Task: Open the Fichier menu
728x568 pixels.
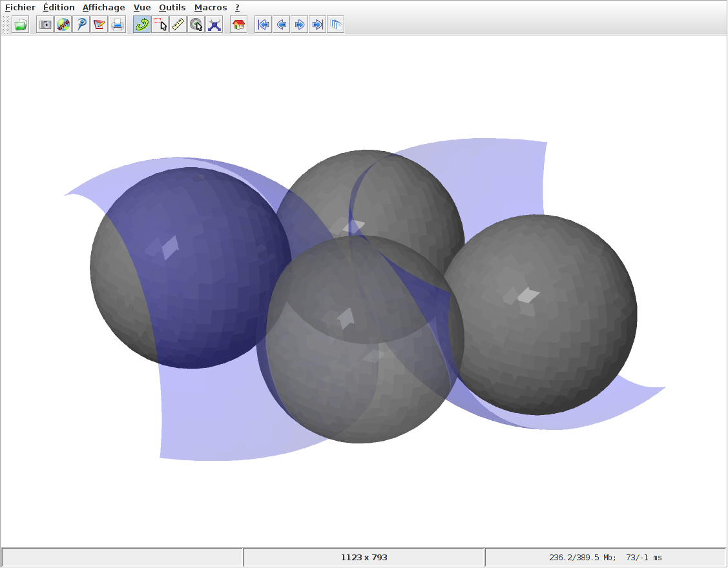Action: coord(20,8)
